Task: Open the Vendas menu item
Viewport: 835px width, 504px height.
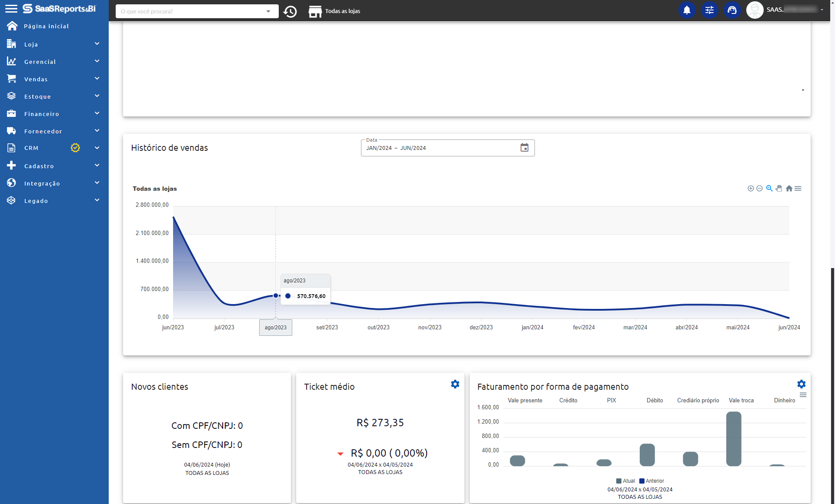Action: coord(54,79)
